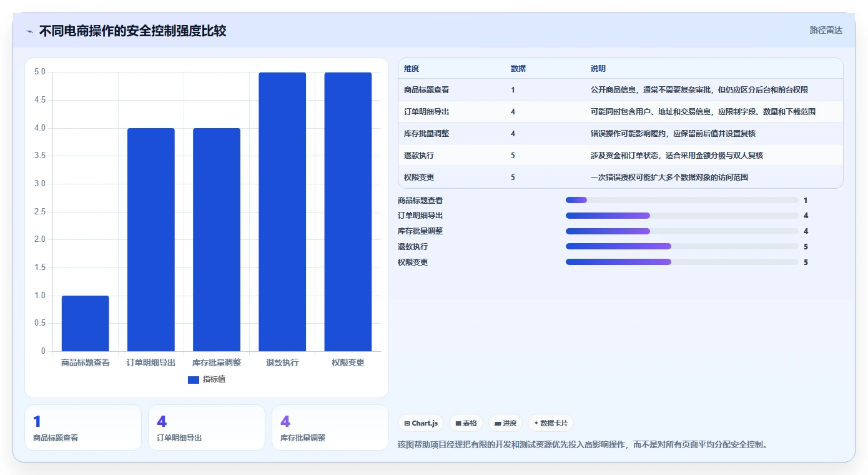The image size is (868, 475).
Task: Click the 退款执行 progress bar
Action: (x=682, y=247)
